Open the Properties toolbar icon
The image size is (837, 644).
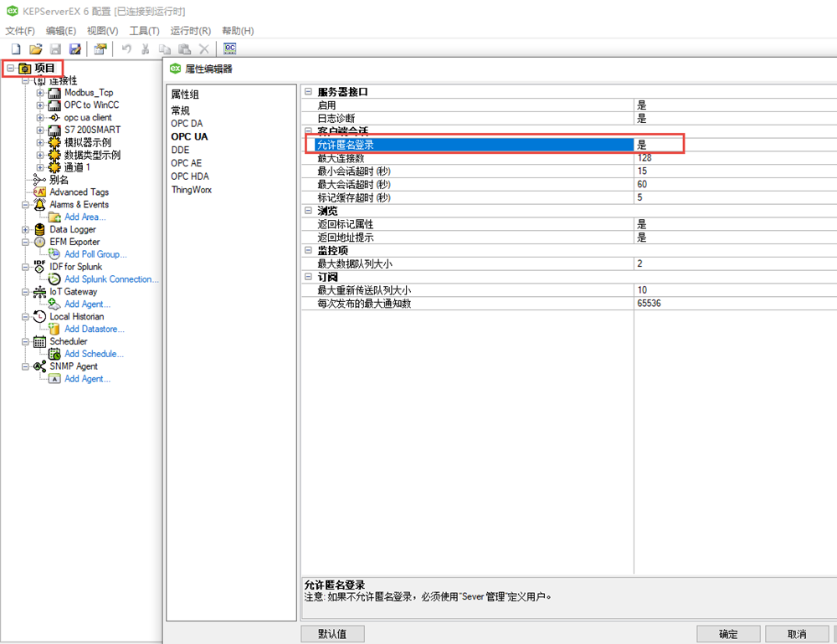click(x=100, y=49)
